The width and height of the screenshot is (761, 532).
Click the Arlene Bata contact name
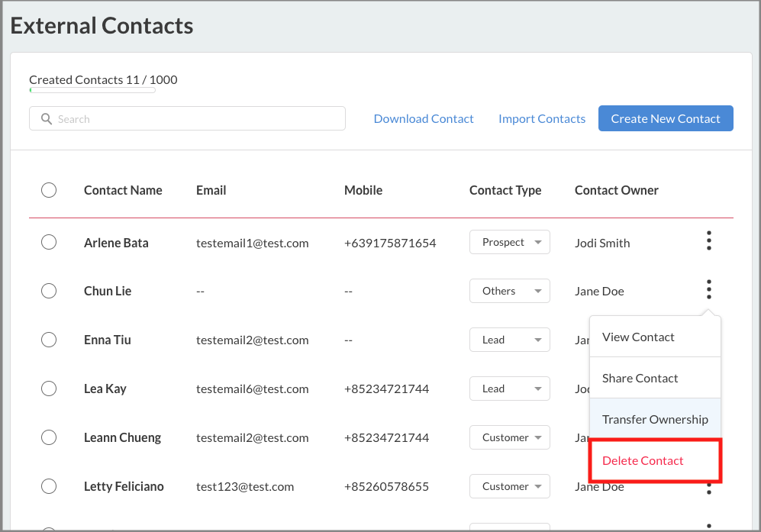(x=116, y=243)
